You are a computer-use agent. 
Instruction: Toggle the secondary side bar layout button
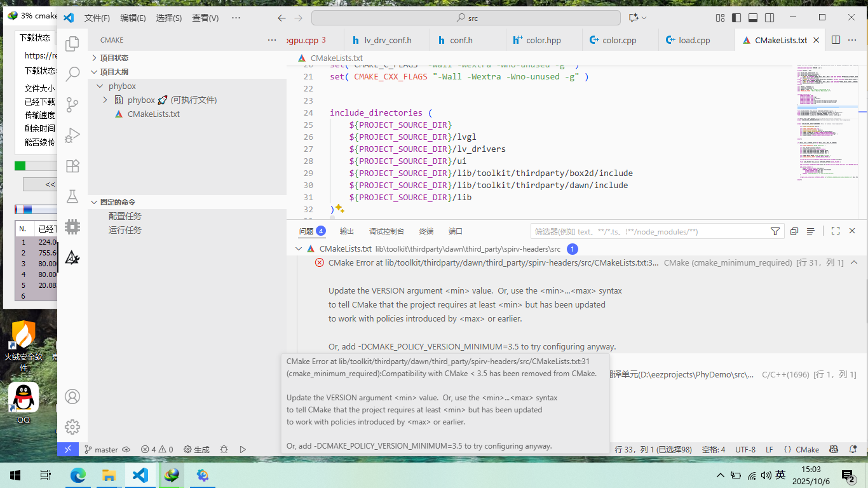click(770, 18)
